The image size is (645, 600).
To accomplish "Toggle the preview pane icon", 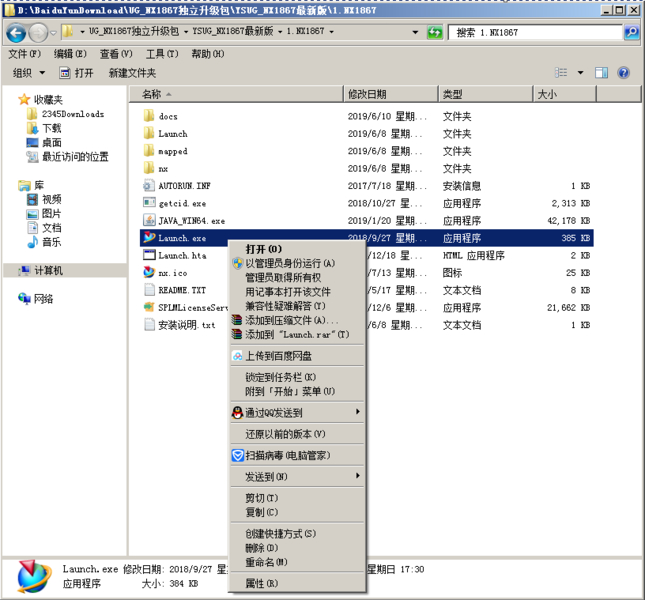I will coord(601,73).
